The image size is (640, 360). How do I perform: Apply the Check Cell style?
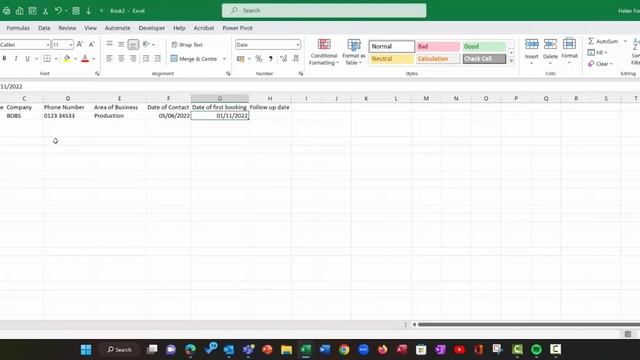click(x=484, y=59)
